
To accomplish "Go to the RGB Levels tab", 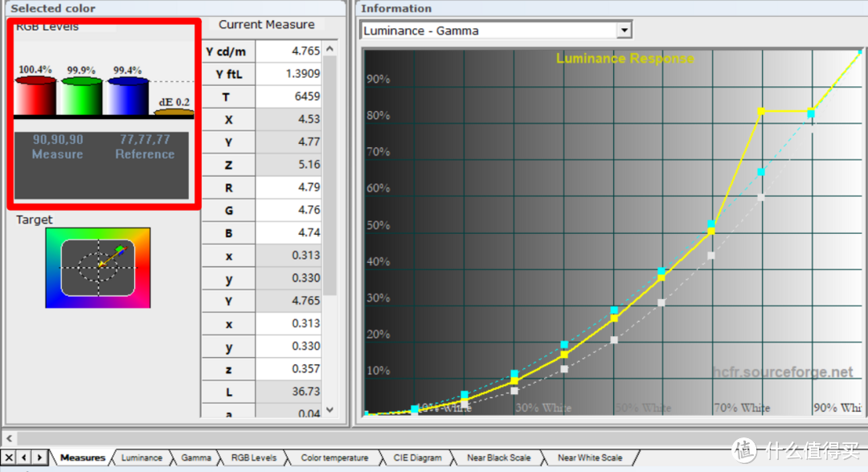I will tap(253, 458).
